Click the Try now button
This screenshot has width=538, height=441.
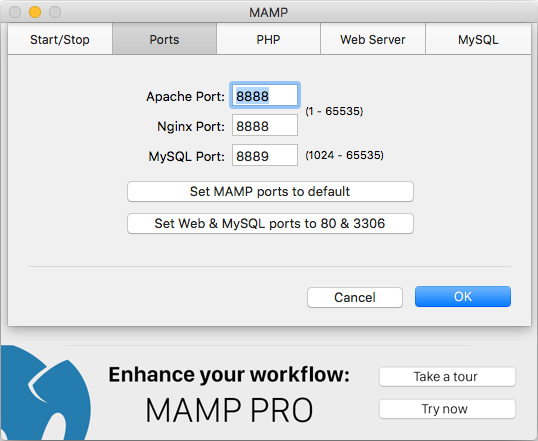[x=447, y=409]
